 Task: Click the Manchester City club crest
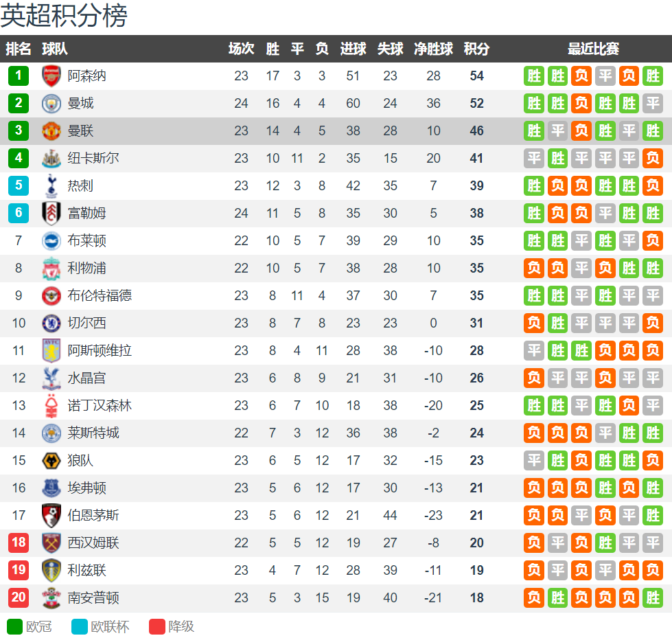click(x=51, y=104)
